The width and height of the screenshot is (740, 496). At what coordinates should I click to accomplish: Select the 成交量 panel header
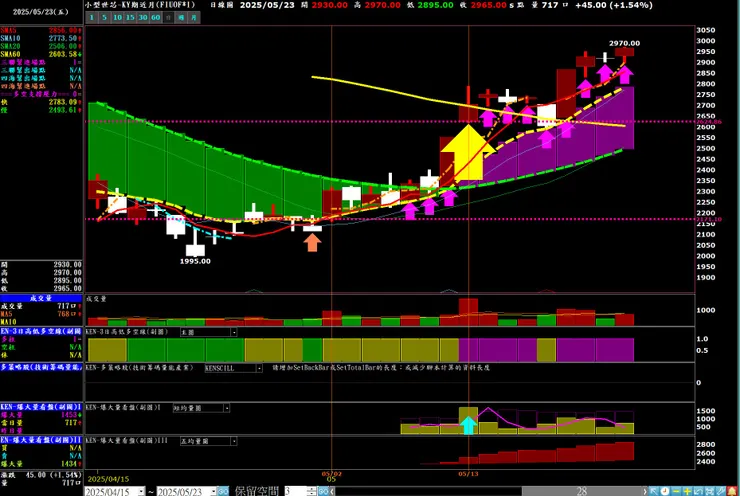click(x=42, y=298)
